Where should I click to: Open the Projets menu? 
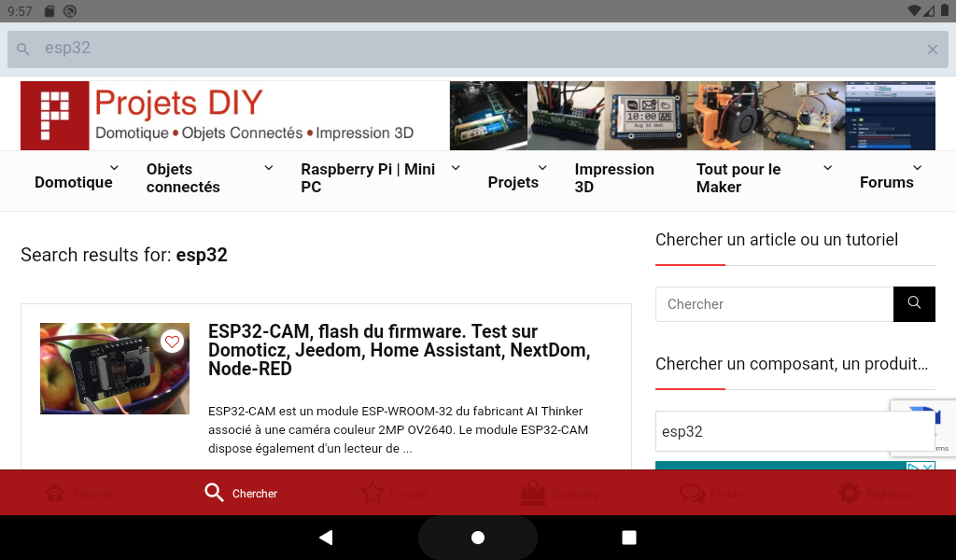(513, 182)
